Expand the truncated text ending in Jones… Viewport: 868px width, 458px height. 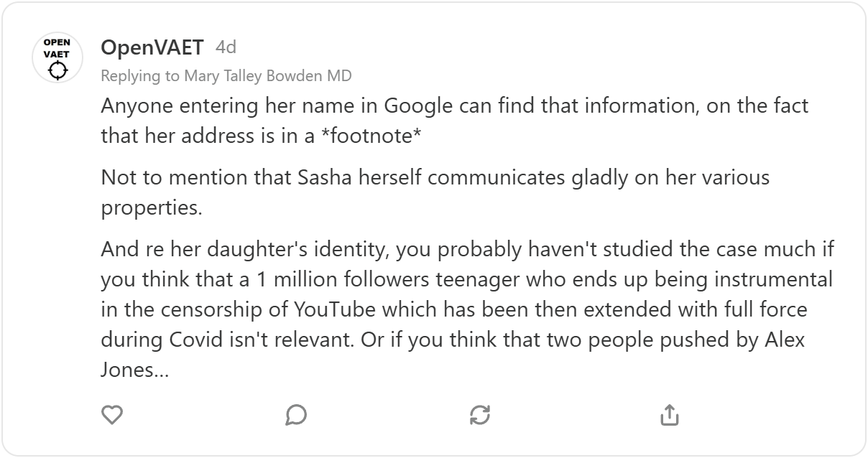pos(134,370)
